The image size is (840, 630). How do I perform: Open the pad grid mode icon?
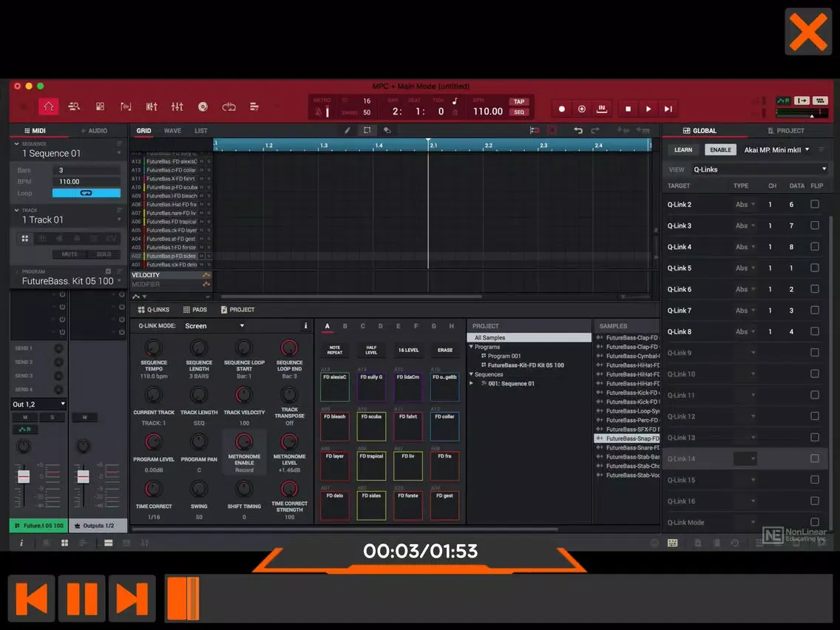pyautogui.click(x=100, y=106)
